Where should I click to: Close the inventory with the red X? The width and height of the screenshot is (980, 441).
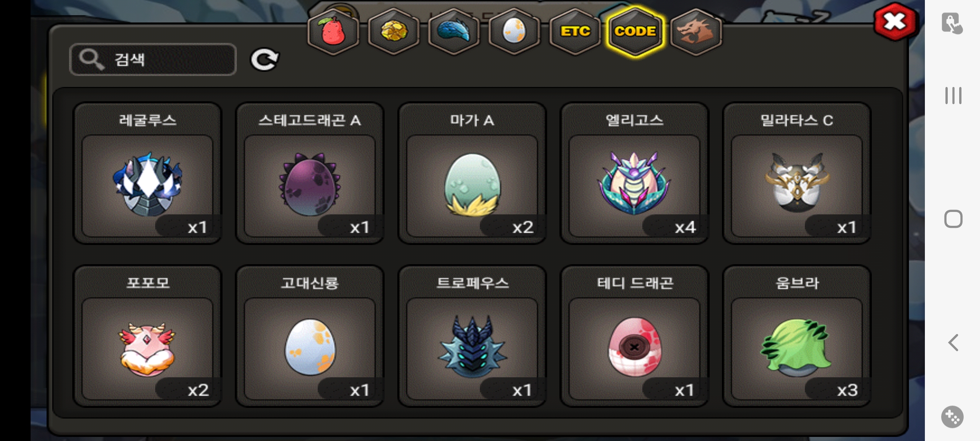(x=895, y=22)
